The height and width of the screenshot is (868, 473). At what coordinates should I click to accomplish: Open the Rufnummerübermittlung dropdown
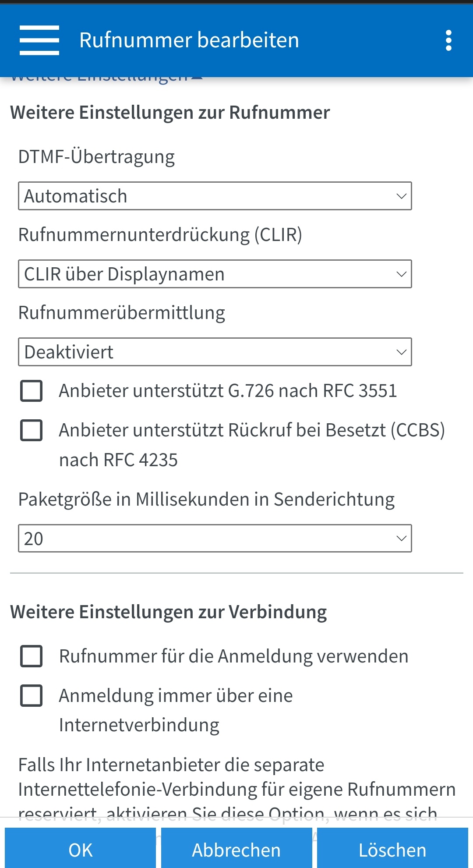point(215,352)
